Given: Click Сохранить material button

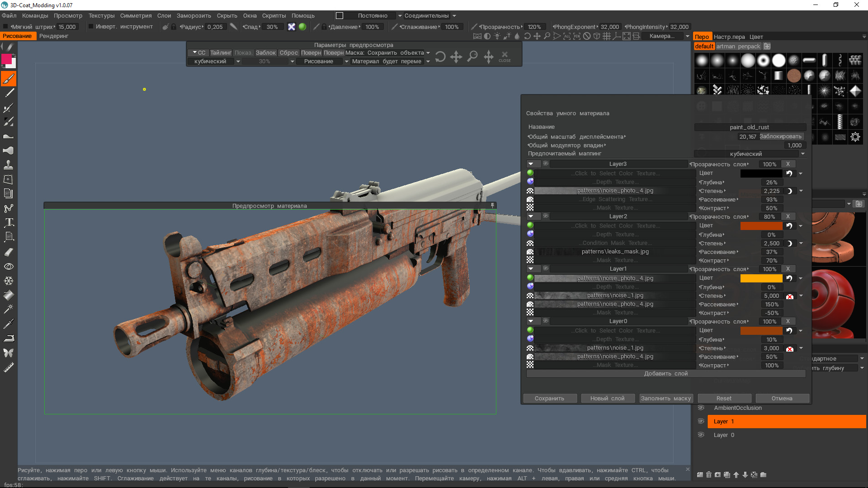Looking at the screenshot, I should (549, 398).
